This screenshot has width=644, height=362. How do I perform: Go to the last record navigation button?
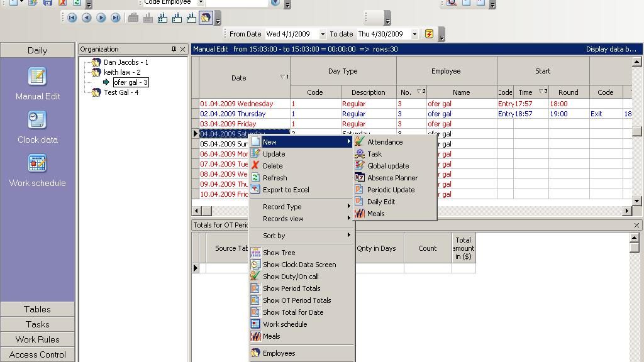(x=116, y=18)
